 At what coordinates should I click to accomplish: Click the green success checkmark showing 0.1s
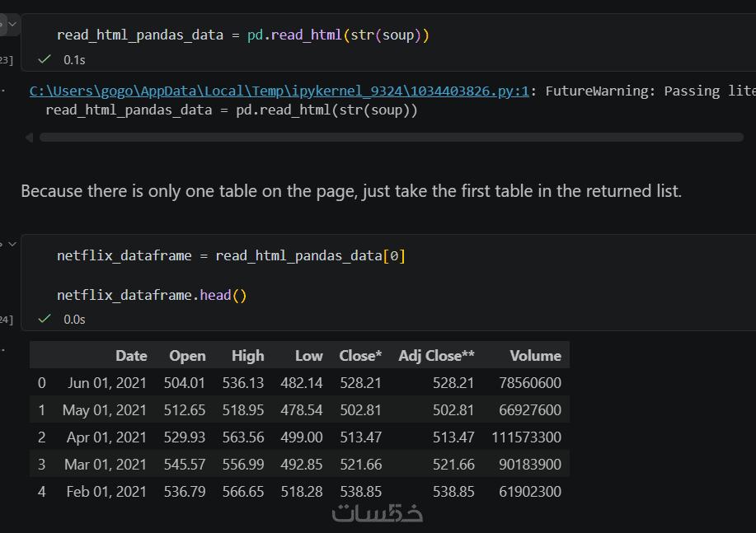point(45,59)
